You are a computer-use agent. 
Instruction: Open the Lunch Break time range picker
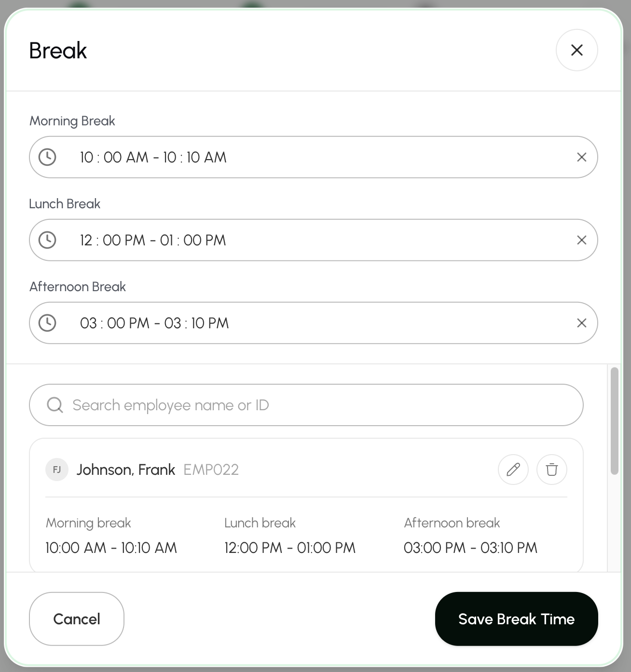coord(314,240)
